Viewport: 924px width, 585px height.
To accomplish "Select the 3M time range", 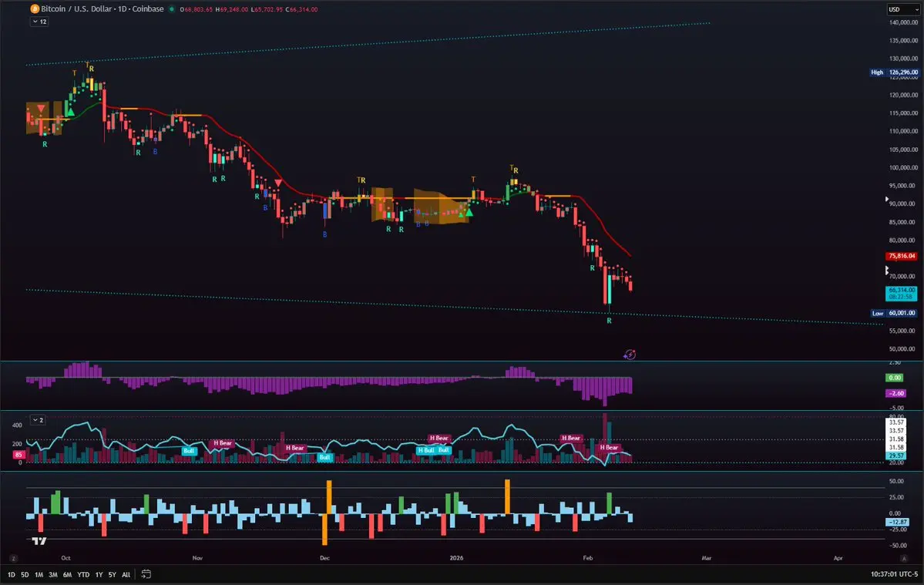I will coord(53,574).
